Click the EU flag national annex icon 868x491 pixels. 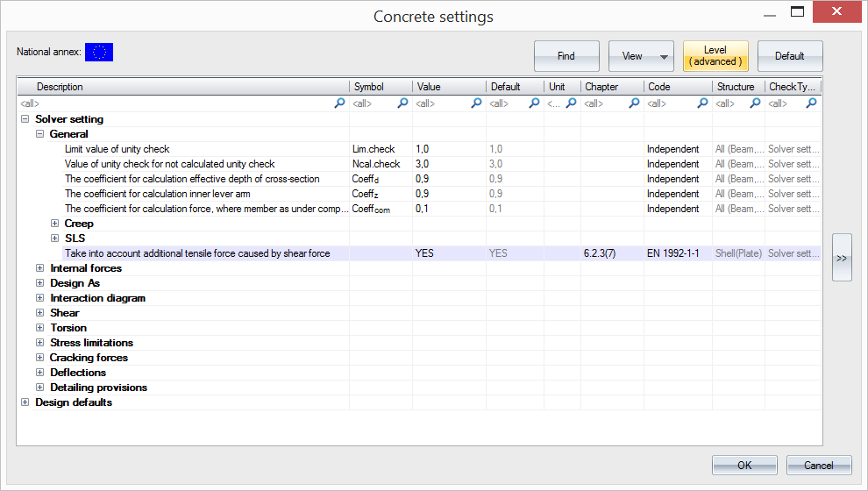click(x=99, y=53)
